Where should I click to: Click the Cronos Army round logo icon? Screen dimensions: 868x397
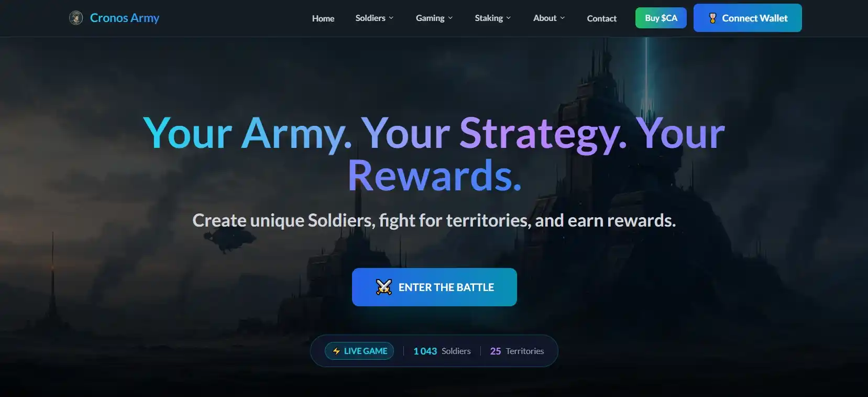pos(76,18)
